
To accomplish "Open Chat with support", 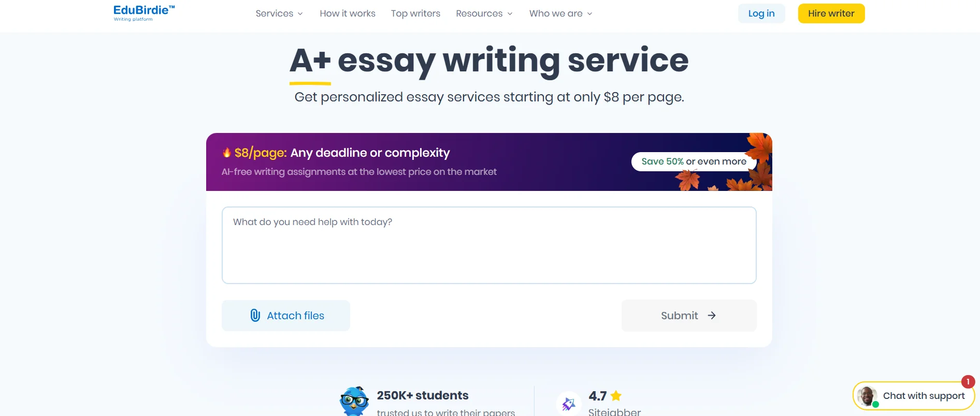I will coord(923,395).
